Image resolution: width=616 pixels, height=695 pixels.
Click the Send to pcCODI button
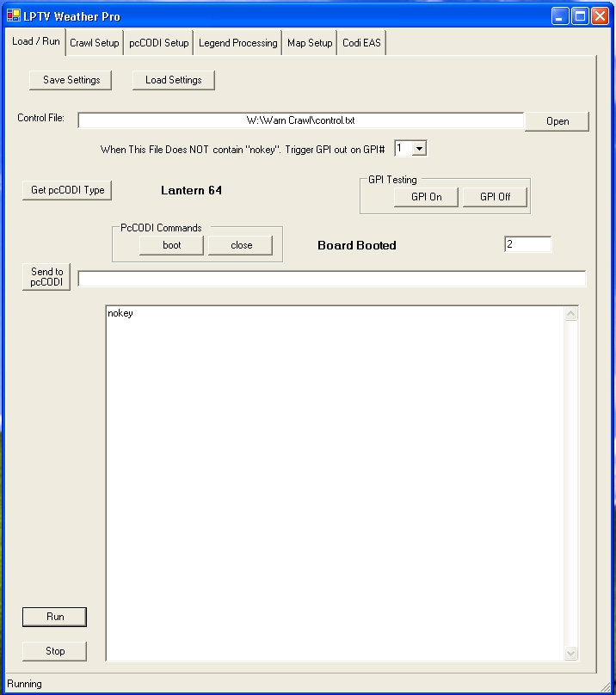click(46, 277)
